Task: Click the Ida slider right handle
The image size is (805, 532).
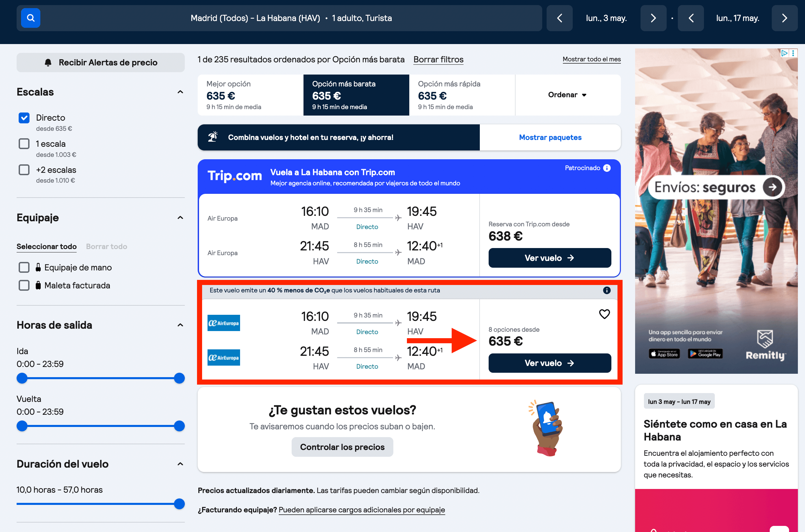Action: (x=179, y=378)
